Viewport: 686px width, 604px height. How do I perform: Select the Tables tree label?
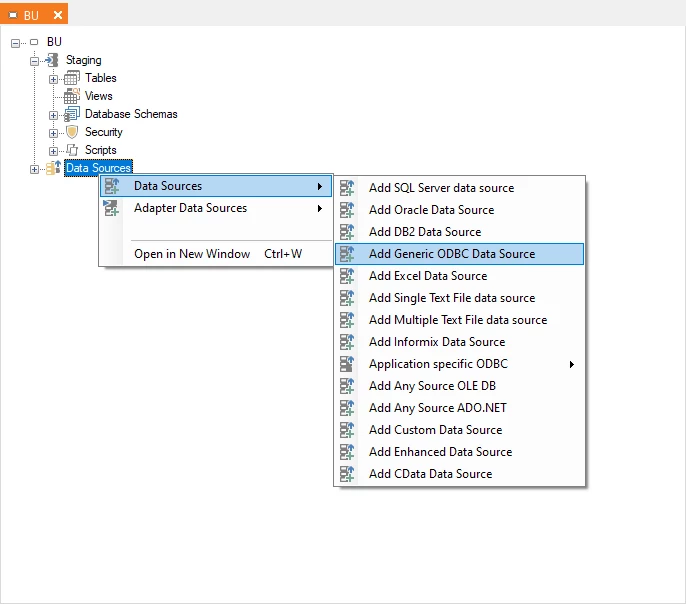pos(101,78)
